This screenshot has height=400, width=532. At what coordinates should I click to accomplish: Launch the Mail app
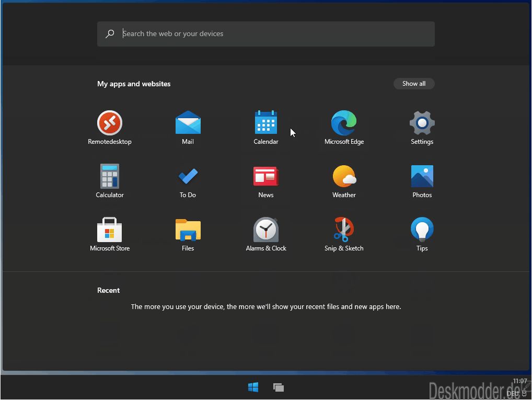(x=188, y=128)
